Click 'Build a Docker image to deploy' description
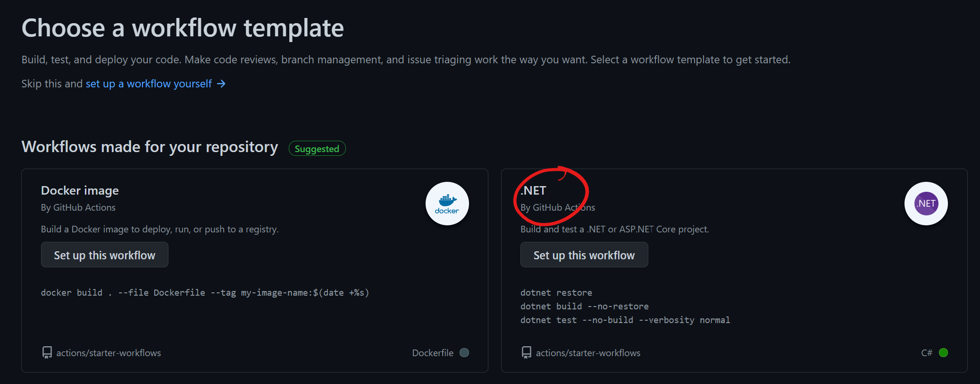 click(160, 229)
